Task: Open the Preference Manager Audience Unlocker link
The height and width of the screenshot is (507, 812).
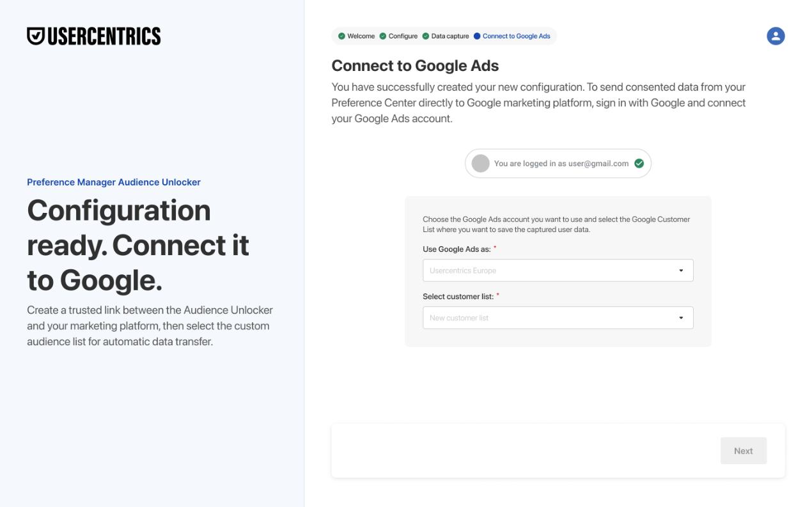Action: [113, 182]
